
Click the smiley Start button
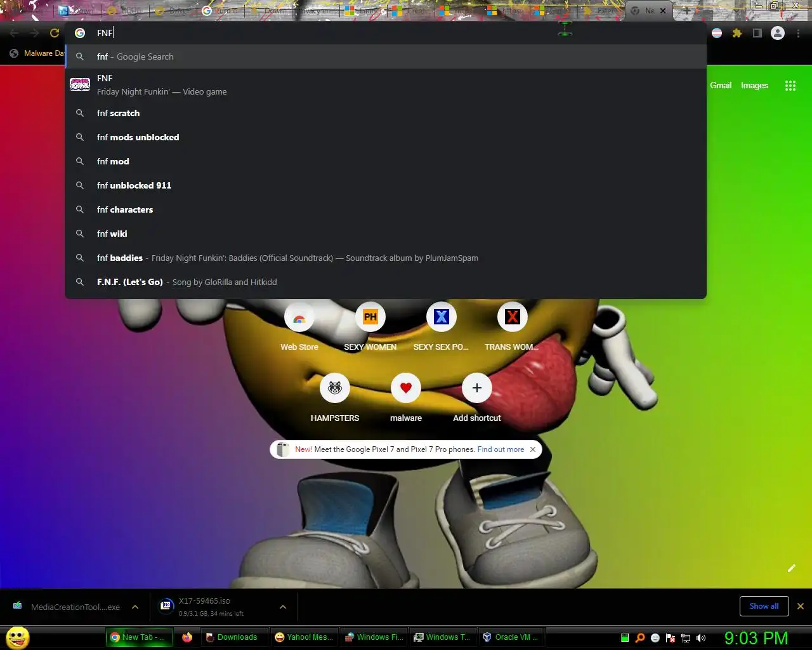[18, 637]
